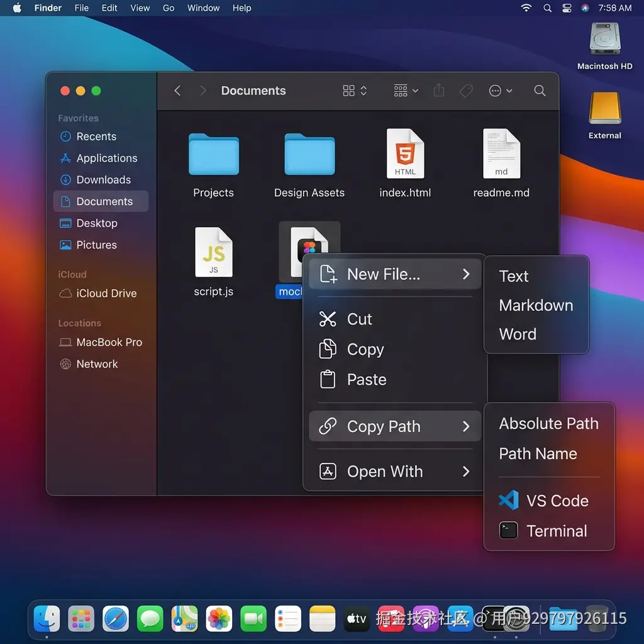
Task: Click the Share toolbar icon
Action: (x=438, y=90)
